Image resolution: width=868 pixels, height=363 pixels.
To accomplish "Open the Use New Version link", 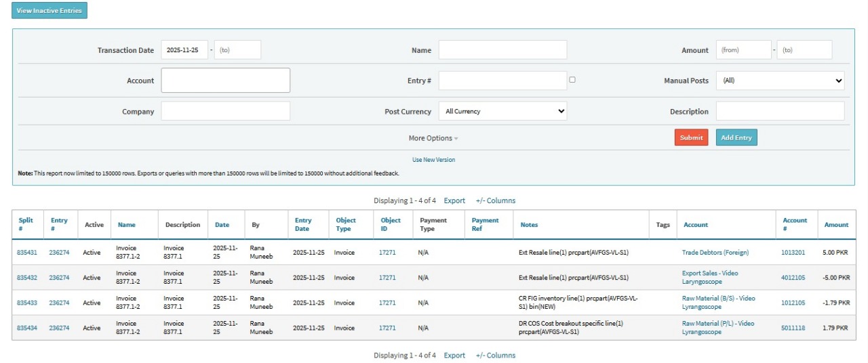I will (433, 160).
